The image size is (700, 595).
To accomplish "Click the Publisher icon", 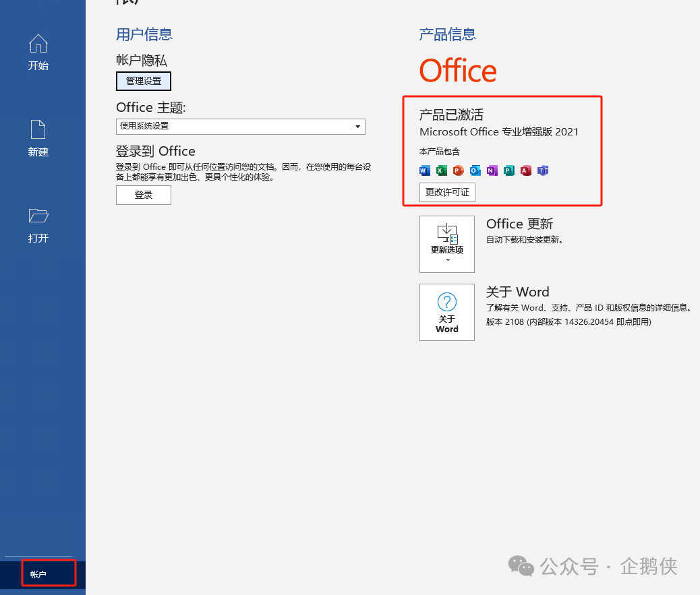I will click(508, 170).
